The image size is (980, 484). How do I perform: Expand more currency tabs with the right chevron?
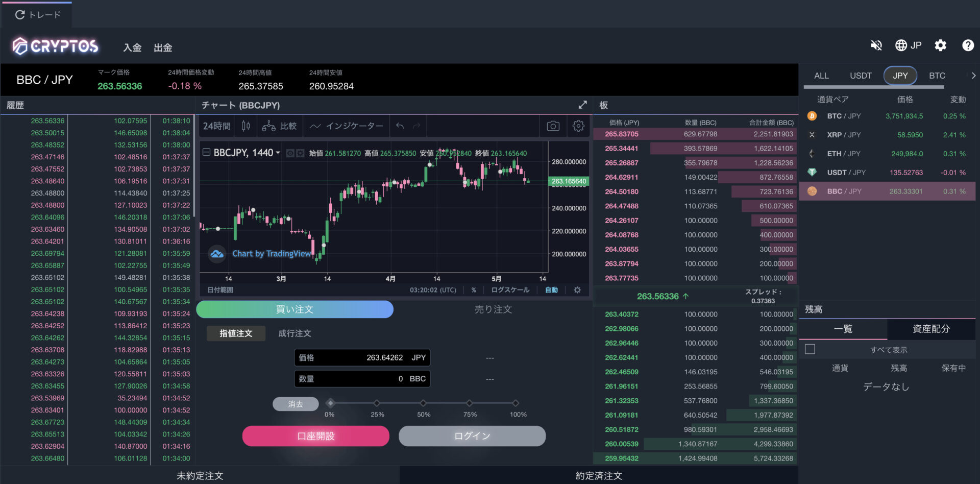[x=973, y=76]
